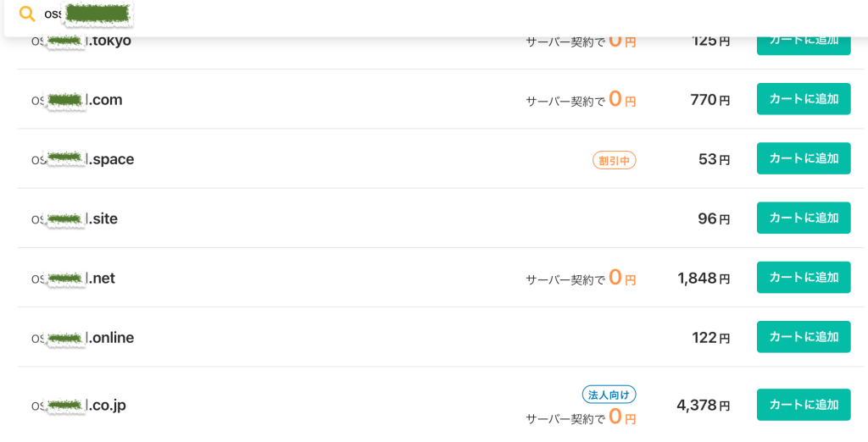Click the orange search magnifier icon
The width and height of the screenshot is (868, 442).
pos(27,14)
